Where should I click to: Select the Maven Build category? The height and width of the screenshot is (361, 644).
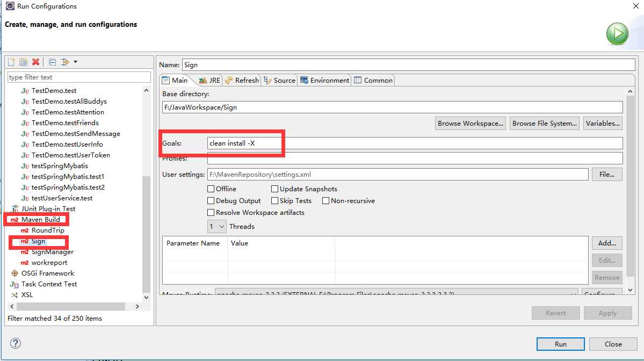tap(41, 220)
